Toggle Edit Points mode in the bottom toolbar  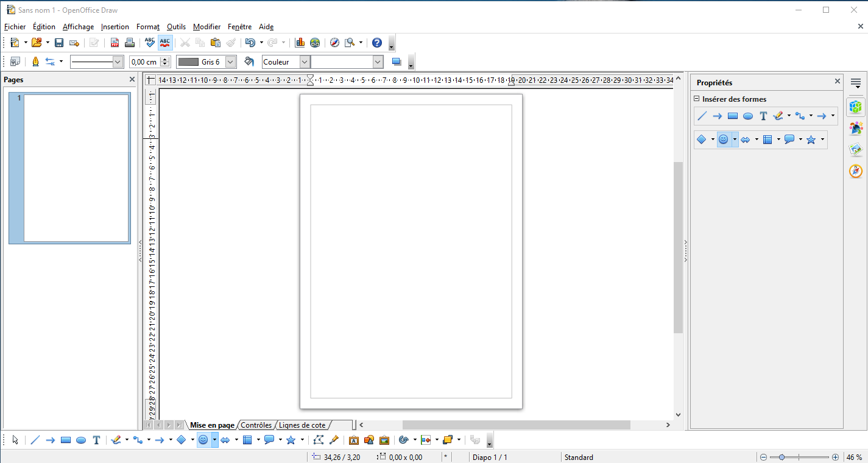point(318,440)
